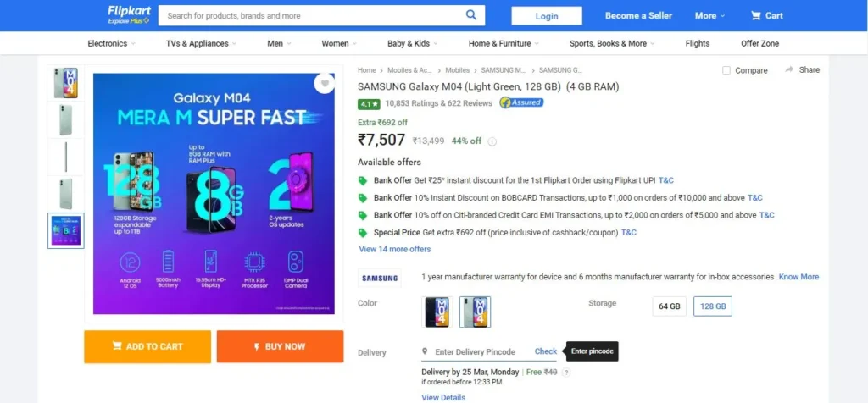This screenshot has width=868, height=403.
Task: Click the BUY NOW button
Action: [x=280, y=346]
